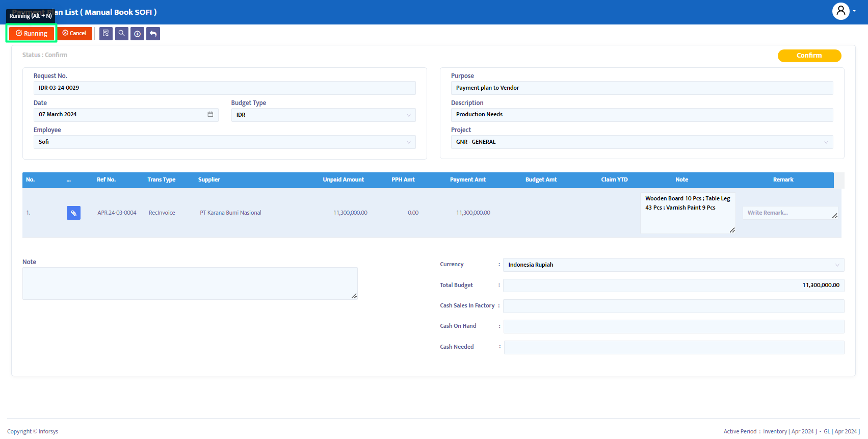Click the GL [ Apr 2024 ] period text
The height and width of the screenshot is (439, 868).
(x=842, y=431)
